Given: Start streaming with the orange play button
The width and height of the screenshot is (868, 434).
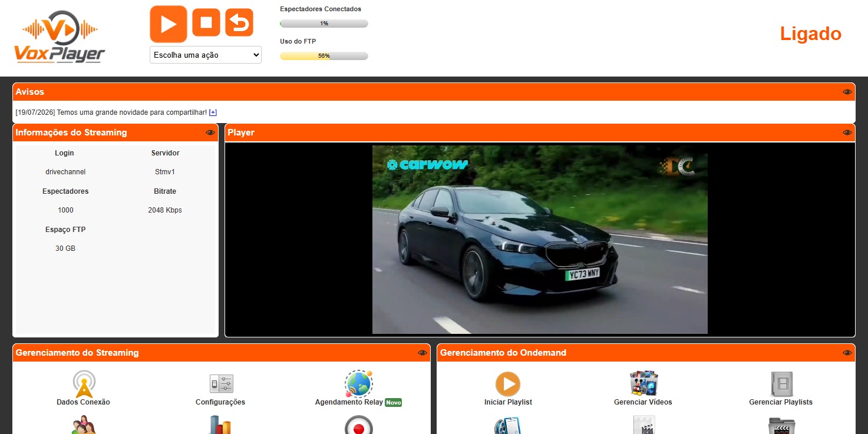Looking at the screenshot, I should [x=169, y=24].
